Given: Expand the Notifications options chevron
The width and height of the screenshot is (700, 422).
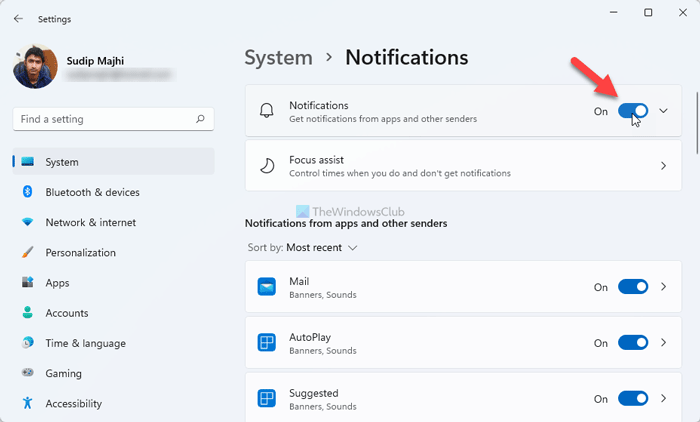Looking at the screenshot, I should pyautogui.click(x=663, y=111).
